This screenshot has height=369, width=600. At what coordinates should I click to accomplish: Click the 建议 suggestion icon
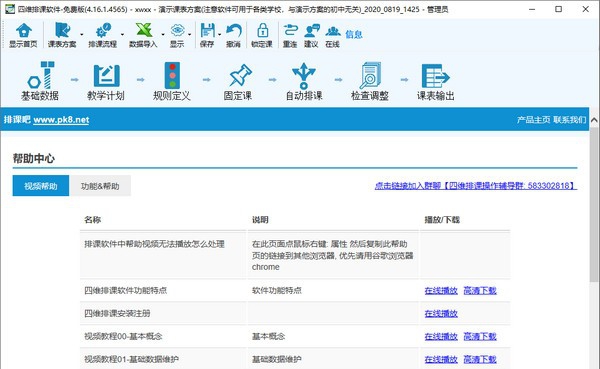click(312, 30)
